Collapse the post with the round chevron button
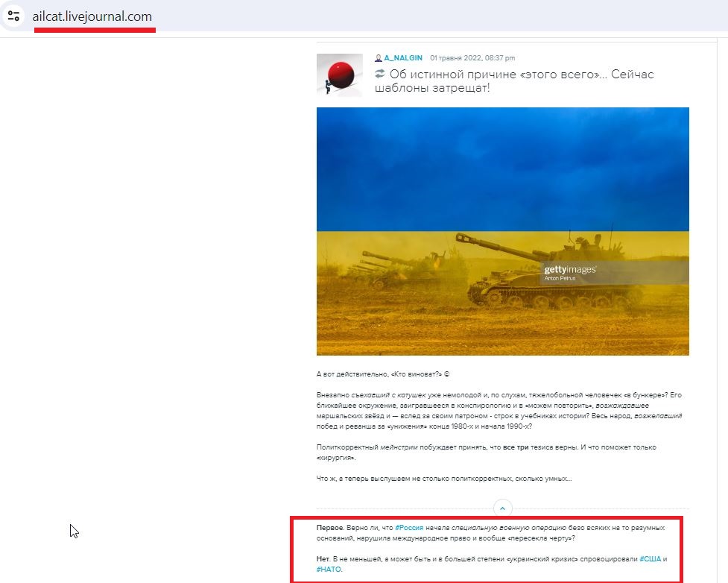Viewport: 728px width, 583px height. (502, 508)
